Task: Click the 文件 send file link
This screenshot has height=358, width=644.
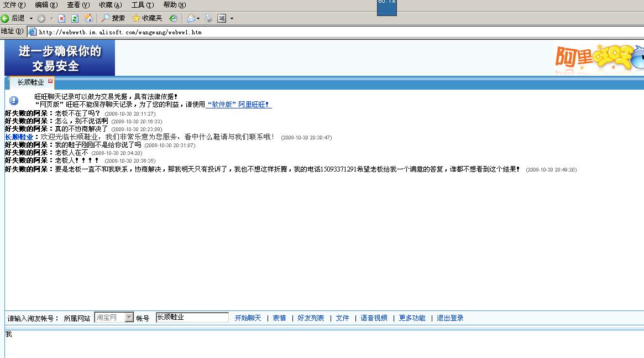Action: tap(343, 318)
